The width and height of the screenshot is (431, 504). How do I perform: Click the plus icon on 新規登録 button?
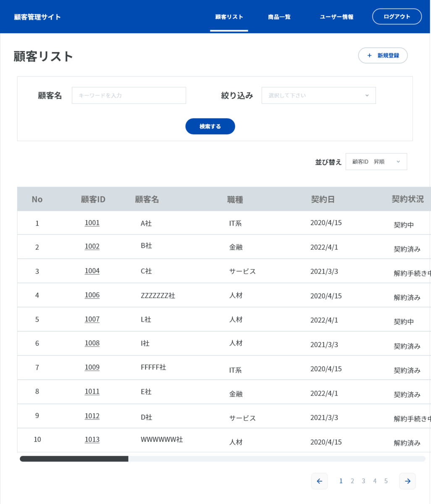click(x=369, y=55)
